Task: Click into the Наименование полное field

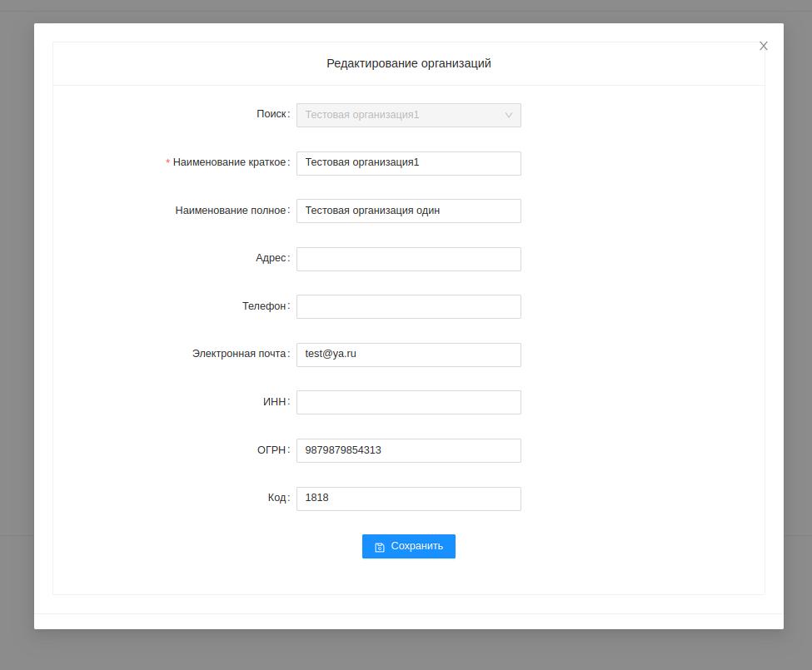Action: click(408, 211)
